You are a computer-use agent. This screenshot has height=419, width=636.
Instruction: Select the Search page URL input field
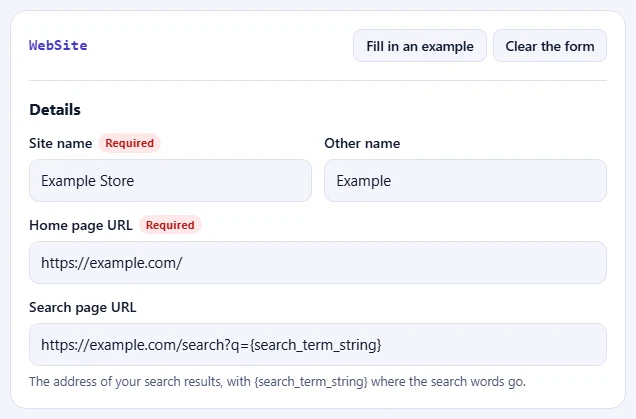coord(318,344)
